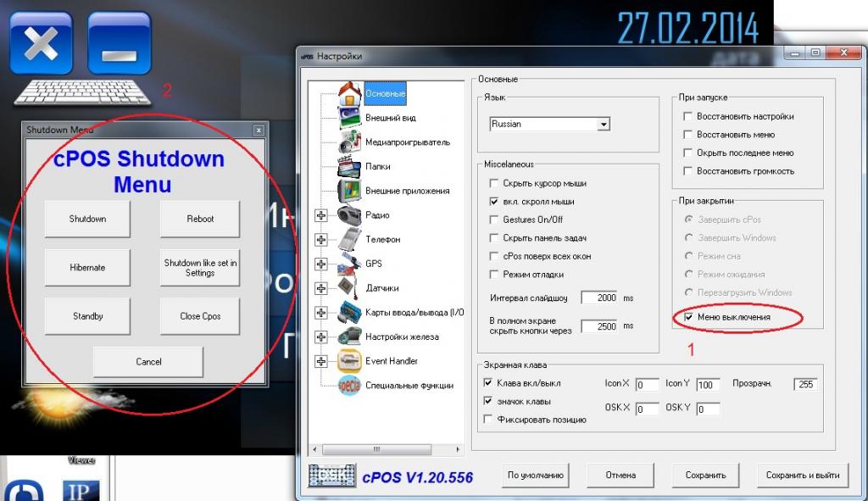The width and height of the screenshot is (868, 501).
Task: Click the Датчики chip icon
Action: pyautogui.click(x=350, y=288)
